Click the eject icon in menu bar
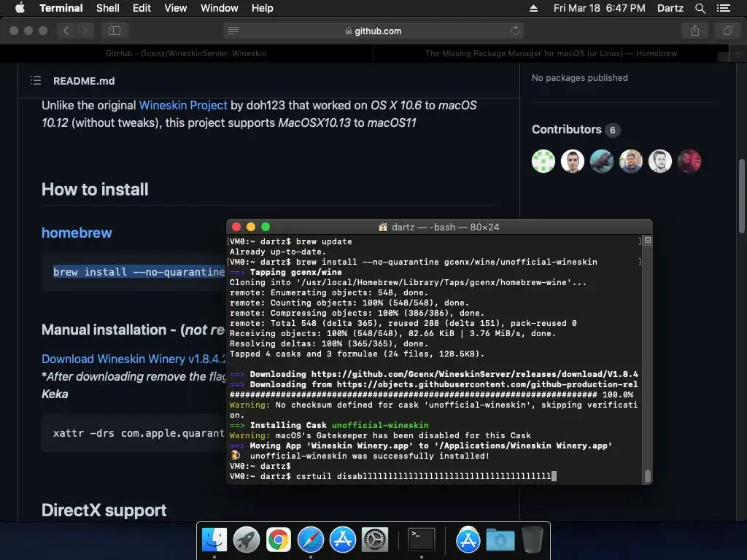Image resolution: width=747 pixels, height=560 pixels. 533,8
